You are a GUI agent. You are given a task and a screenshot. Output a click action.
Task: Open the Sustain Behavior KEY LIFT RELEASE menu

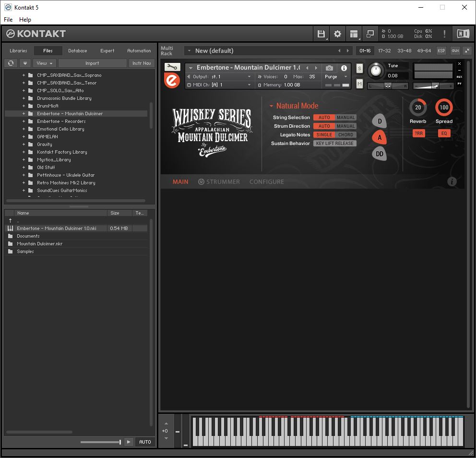pyautogui.click(x=335, y=144)
